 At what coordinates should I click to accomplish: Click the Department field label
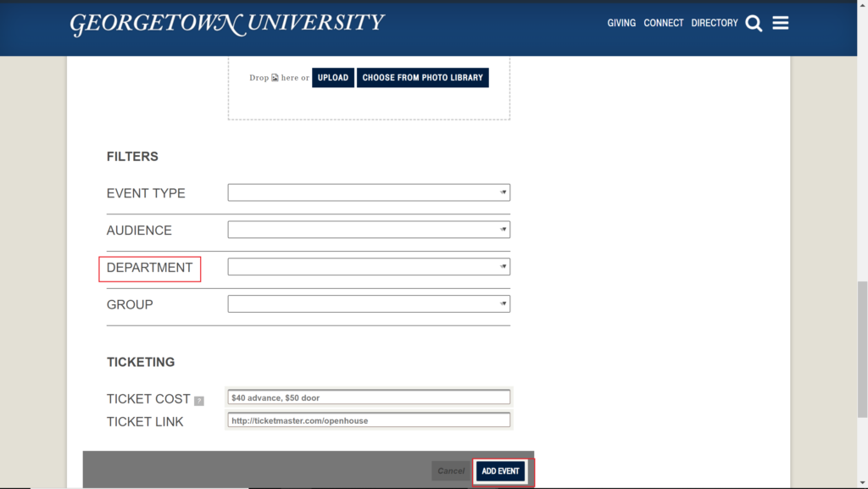(150, 268)
